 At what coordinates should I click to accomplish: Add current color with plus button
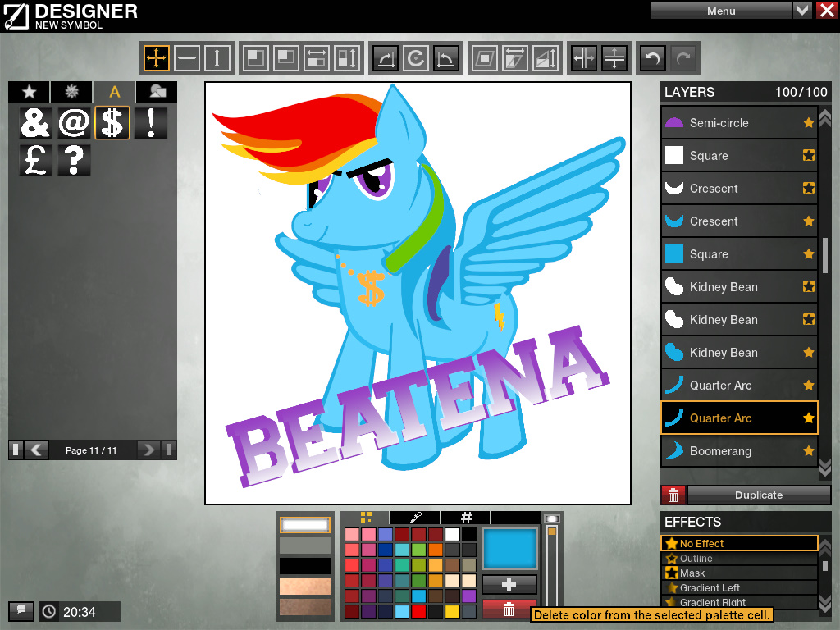509,584
